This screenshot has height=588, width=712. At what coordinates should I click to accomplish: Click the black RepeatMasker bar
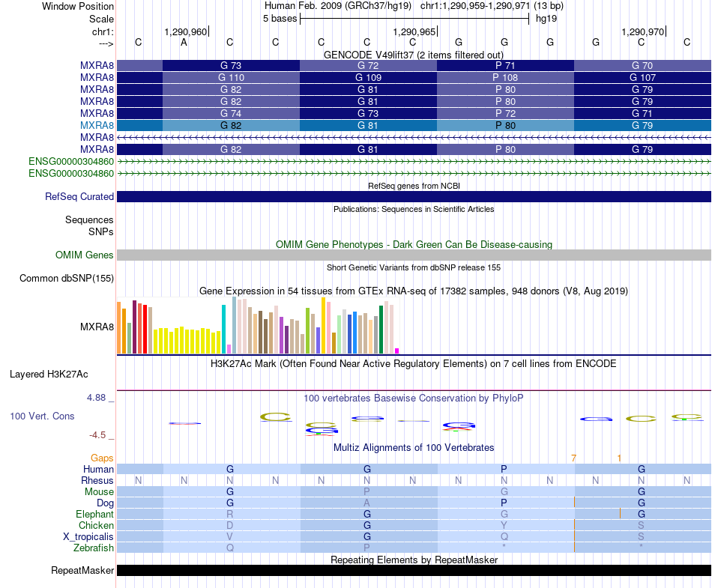pyautogui.click(x=414, y=570)
